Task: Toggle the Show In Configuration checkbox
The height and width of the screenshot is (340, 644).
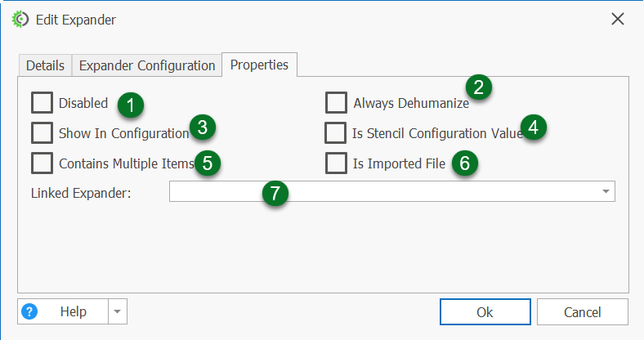Action: [x=42, y=132]
